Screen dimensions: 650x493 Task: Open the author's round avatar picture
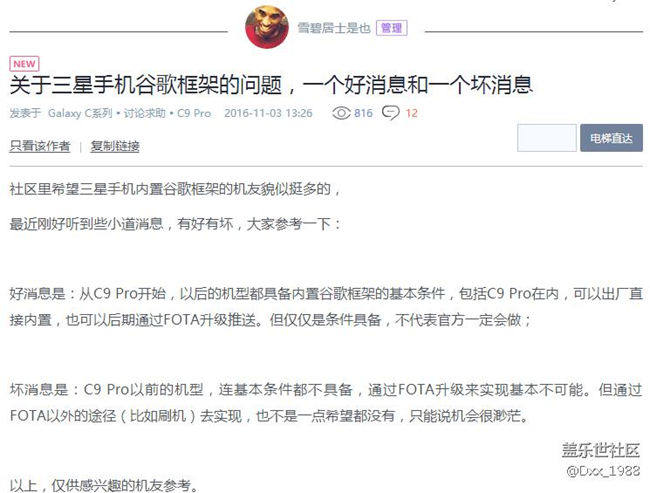267,27
